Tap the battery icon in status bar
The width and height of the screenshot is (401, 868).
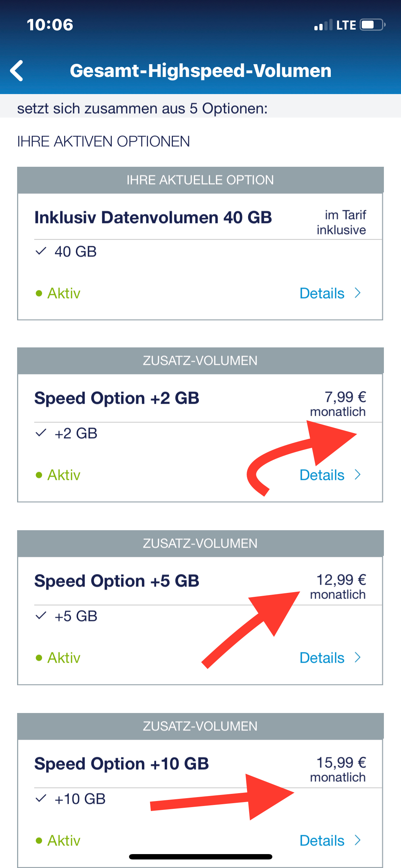coord(372,25)
